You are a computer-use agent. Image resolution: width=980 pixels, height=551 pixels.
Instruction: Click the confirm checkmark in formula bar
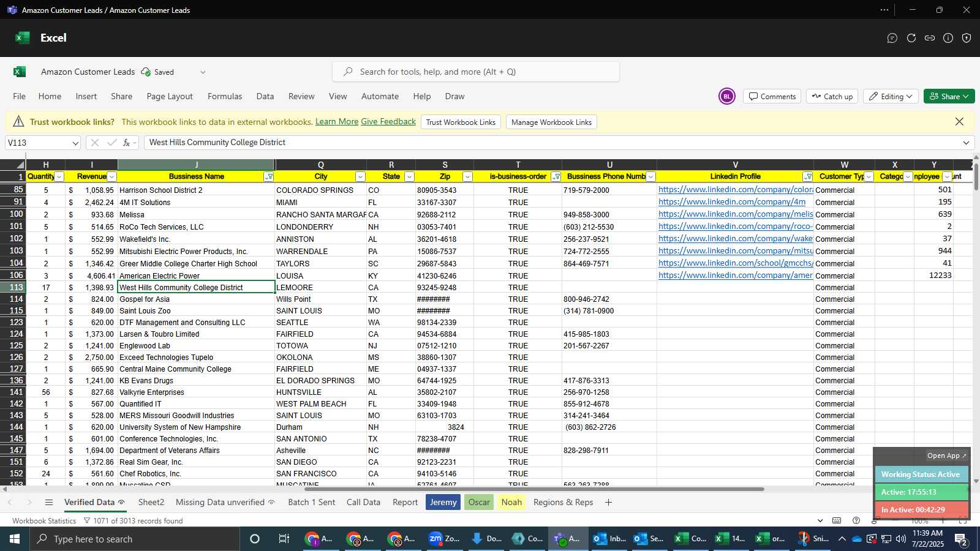click(111, 143)
